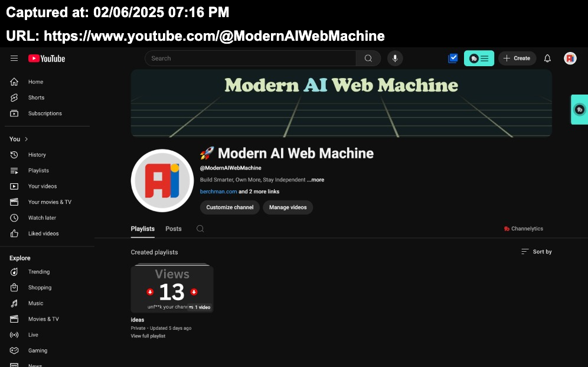Search within channel magnifier icon
588x367 pixels.
(x=200, y=229)
